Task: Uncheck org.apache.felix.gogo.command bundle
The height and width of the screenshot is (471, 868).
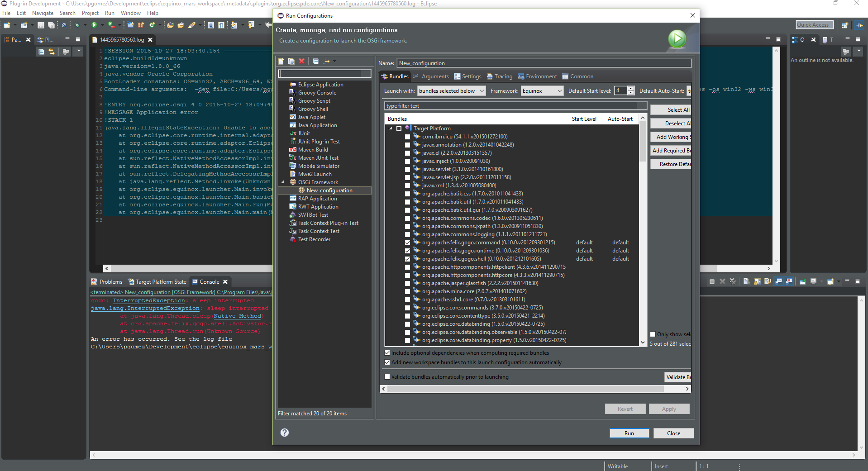Action: coord(407,243)
